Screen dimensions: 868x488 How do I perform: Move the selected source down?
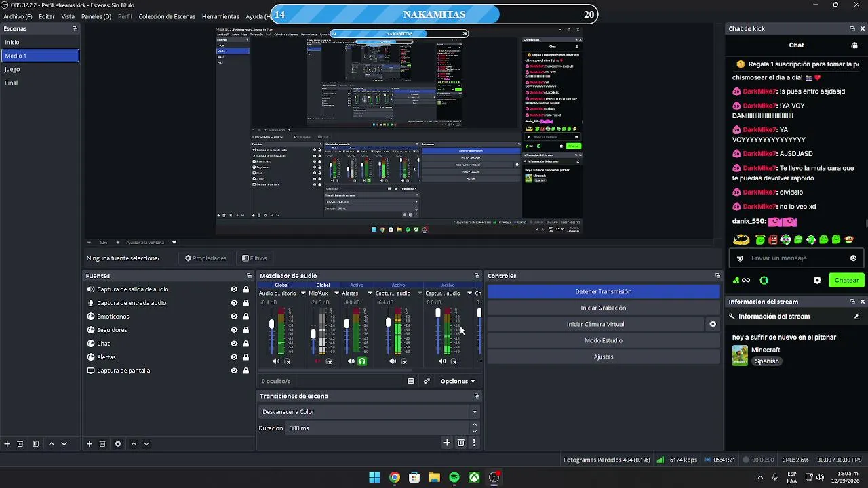(x=146, y=444)
